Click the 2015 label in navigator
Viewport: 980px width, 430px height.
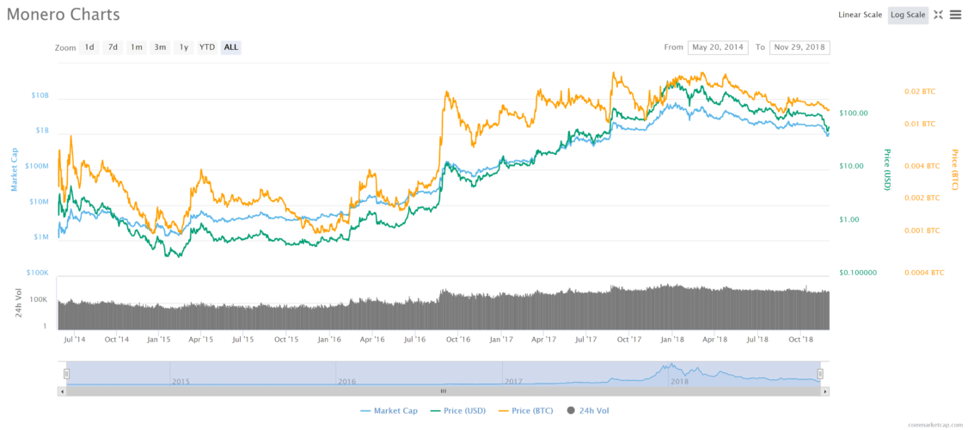[181, 381]
